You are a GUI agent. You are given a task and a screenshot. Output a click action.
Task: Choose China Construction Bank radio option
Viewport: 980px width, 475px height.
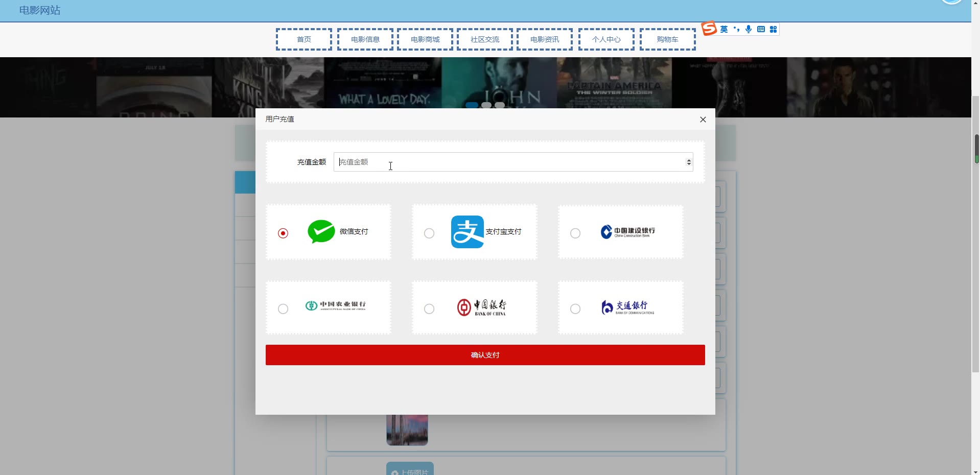[575, 233]
